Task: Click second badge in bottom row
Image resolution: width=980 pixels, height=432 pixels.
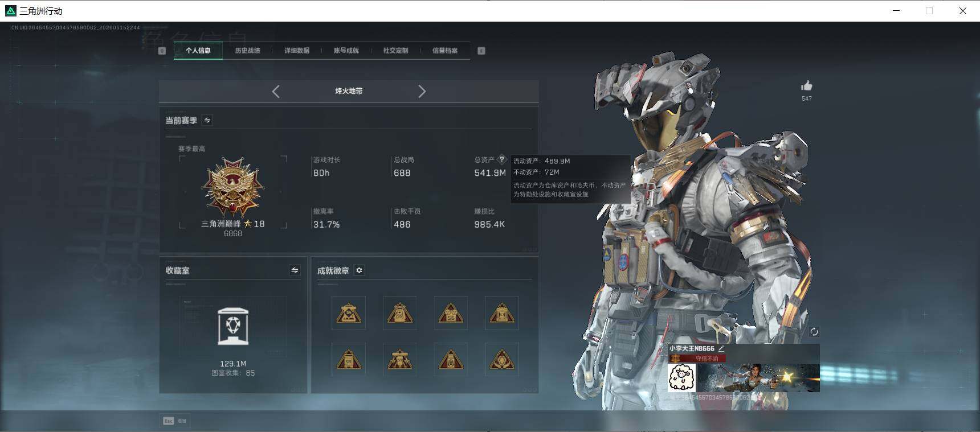Action: [399, 359]
